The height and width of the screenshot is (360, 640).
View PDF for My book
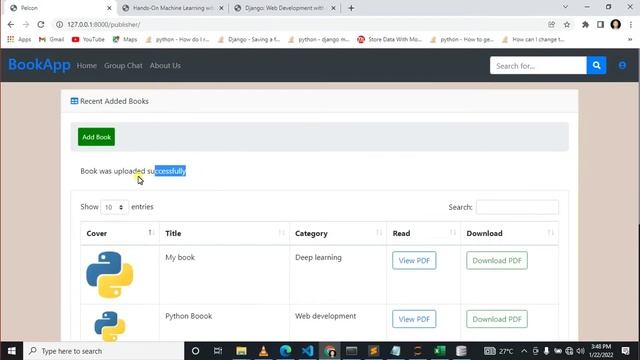click(414, 260)
